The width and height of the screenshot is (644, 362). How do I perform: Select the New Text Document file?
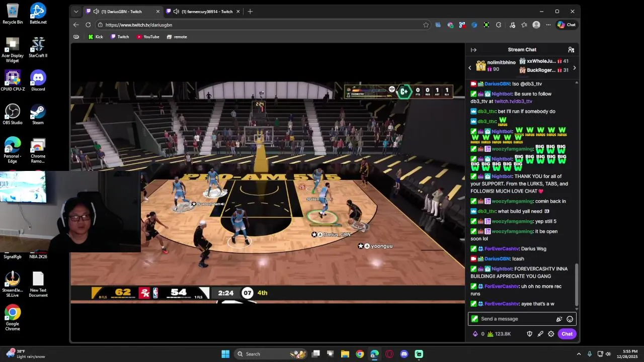pos(38,285)
